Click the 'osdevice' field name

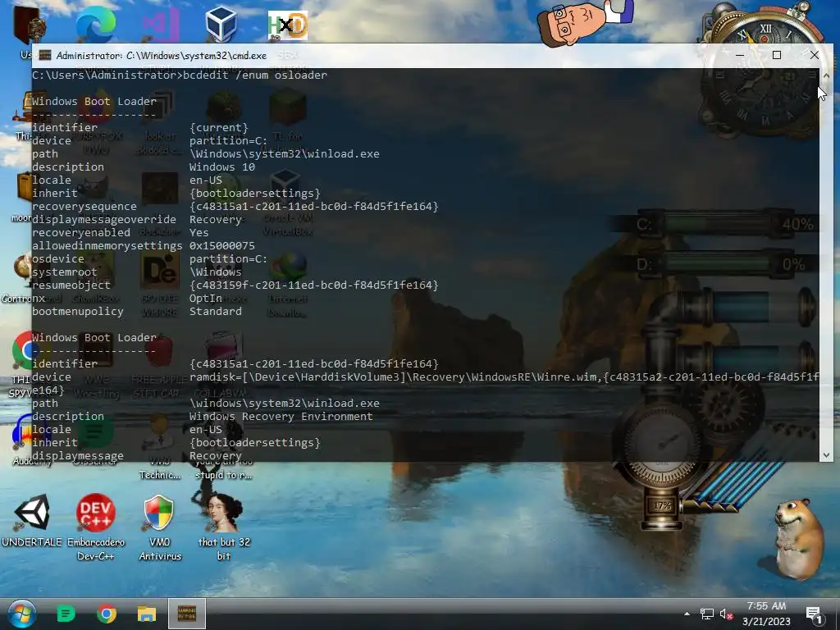pos(58,258)
